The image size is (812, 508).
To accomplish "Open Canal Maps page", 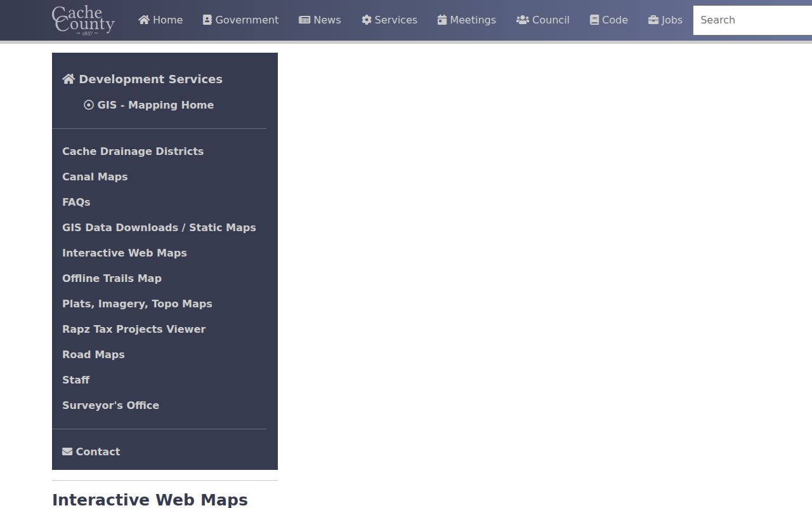I will pos(95,177).
